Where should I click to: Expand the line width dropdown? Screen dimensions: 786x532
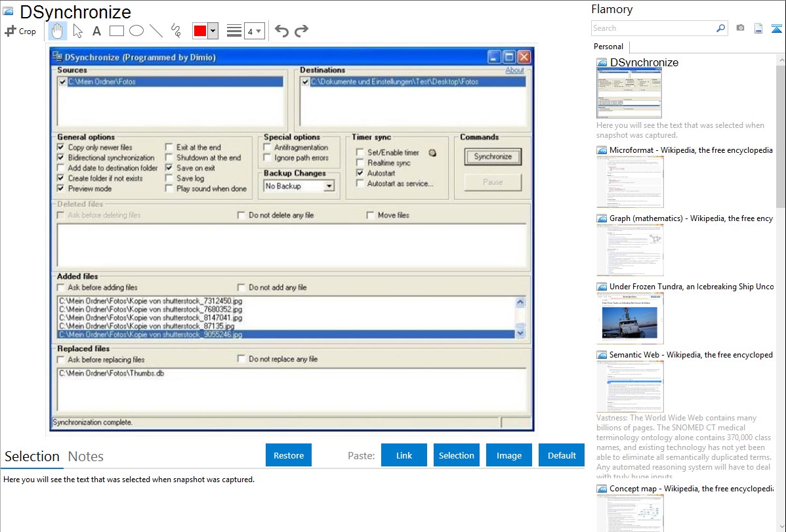[x=254, y=31]
